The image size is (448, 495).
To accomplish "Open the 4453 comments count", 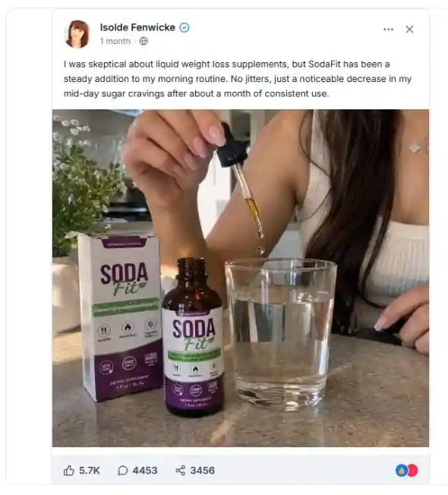I will 145,471.
